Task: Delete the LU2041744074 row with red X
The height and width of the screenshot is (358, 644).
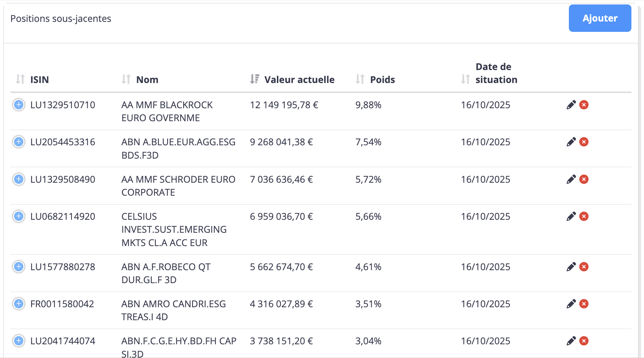Action: [584, 341]
